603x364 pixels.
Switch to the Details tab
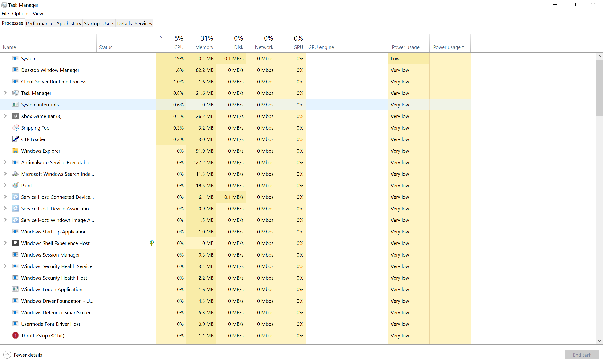pos(124,23)
